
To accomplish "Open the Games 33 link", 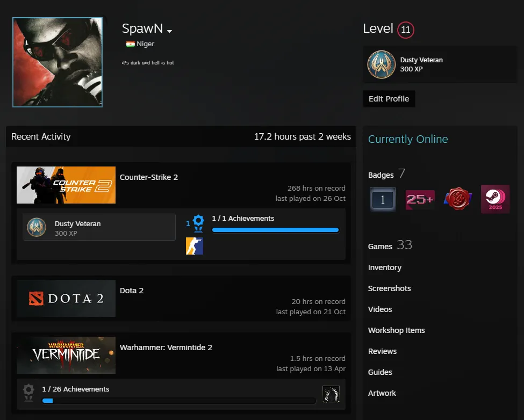I will point(390,245).
